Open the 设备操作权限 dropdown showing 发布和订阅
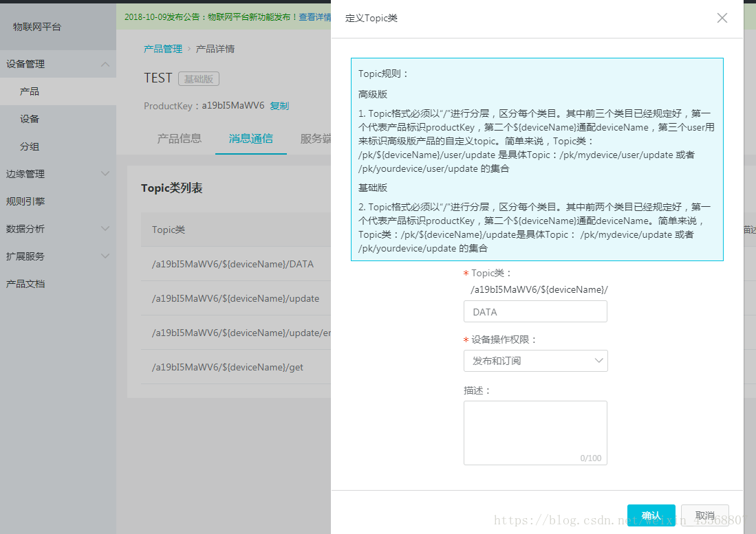This screenshot has width=756, height=534. (535, 361)
